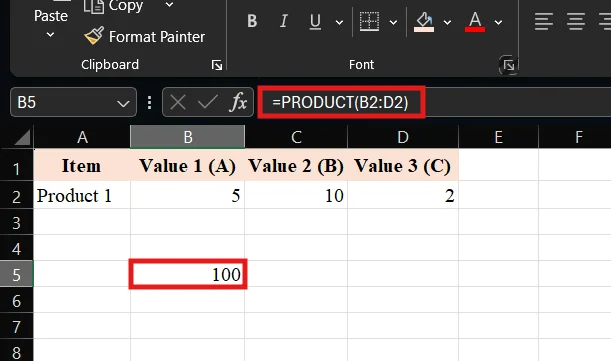Open the Font Color dropdown arrow
Viewport: 611px width, 361px height.
498,22
